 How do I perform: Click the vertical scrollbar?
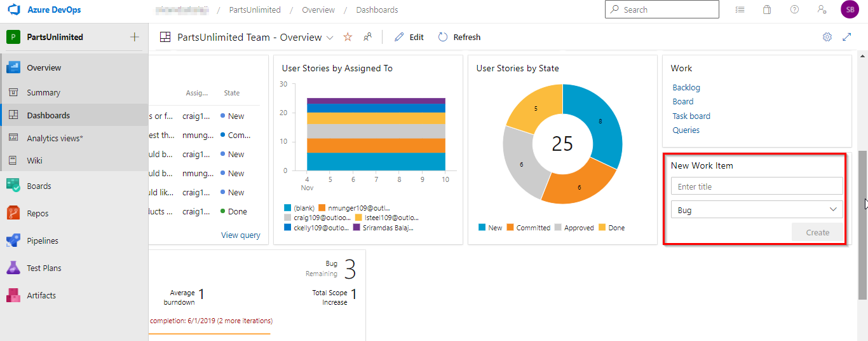click(862, 225)
